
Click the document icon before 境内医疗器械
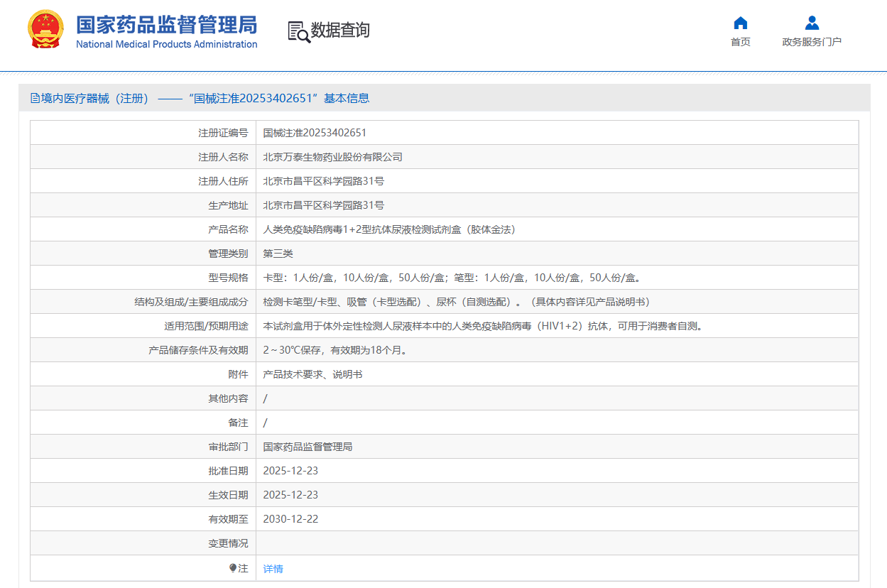click(x=35, y=99)
